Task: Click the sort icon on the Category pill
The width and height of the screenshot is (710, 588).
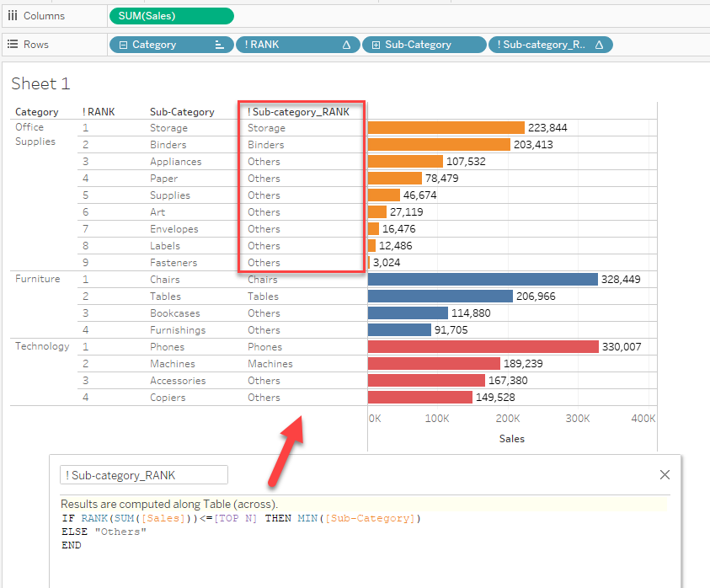Action: click(220, 45)
